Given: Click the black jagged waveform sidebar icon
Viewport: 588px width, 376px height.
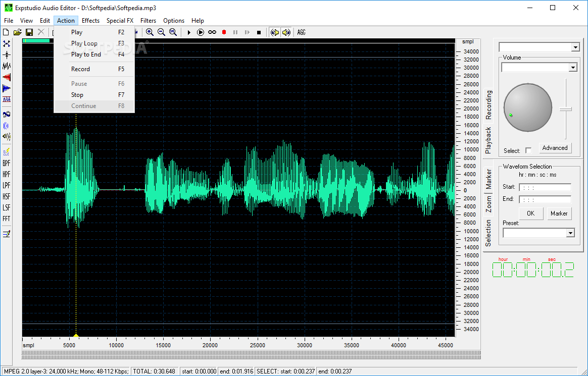Looking at the screenshot, I should point(7,66).
